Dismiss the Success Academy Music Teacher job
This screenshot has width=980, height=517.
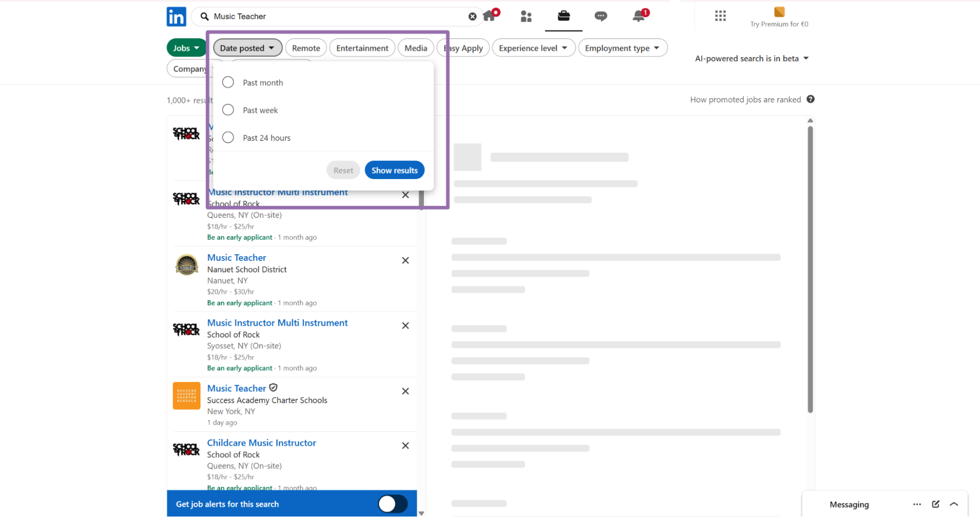[405, 391]
